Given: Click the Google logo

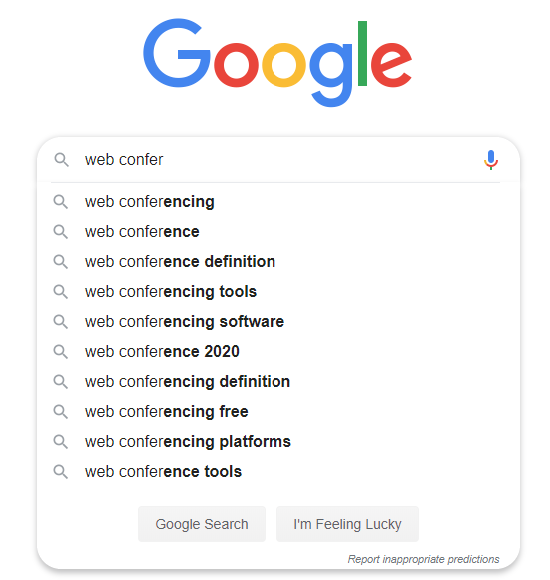Looking at the screenshot, I should (x=277, y=63).
